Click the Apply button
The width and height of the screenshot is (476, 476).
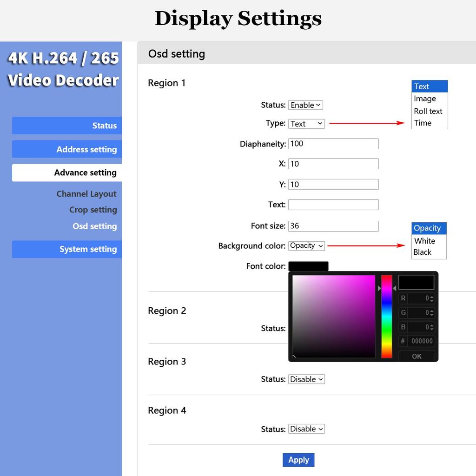298,460
